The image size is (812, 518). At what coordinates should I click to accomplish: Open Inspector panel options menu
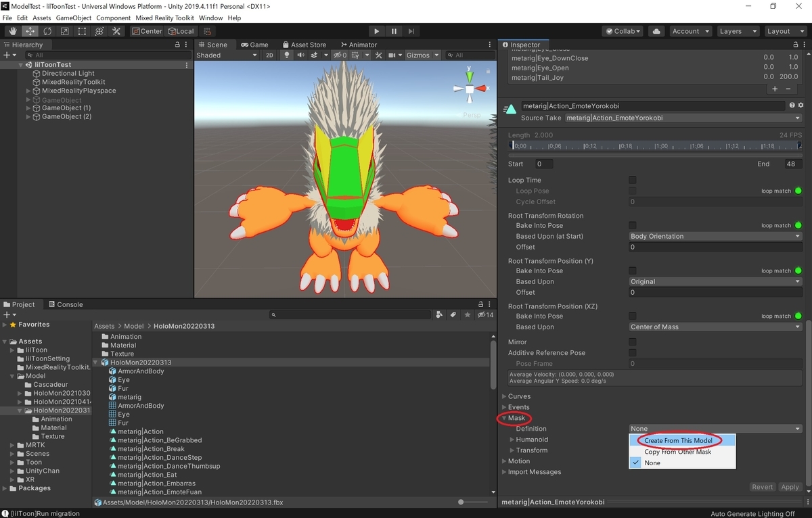(803, 45)
